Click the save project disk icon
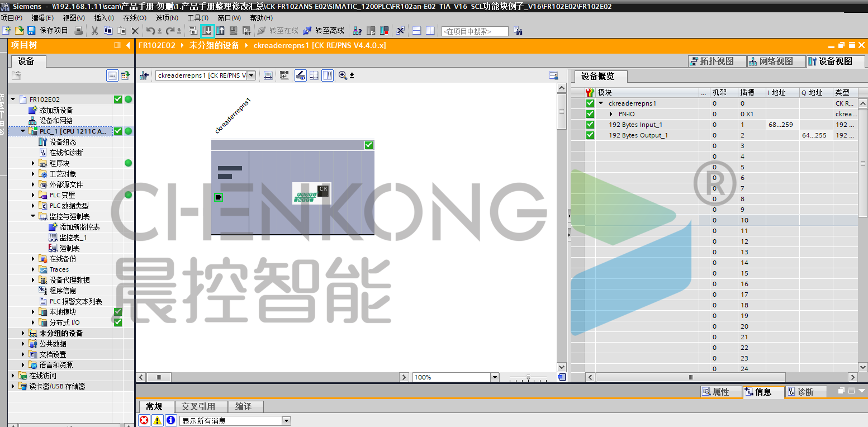The image size is (868, 427). 31,30
